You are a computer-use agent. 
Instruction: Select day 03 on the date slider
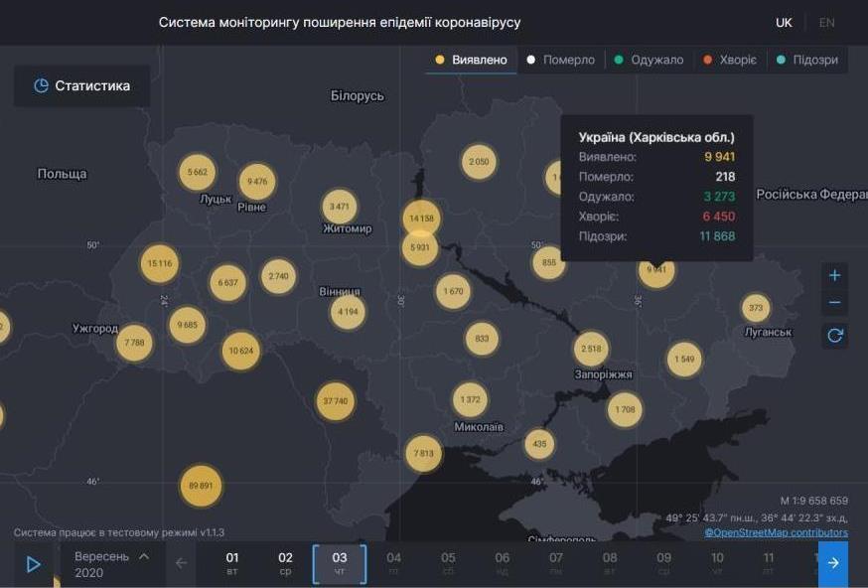[339, 562]
